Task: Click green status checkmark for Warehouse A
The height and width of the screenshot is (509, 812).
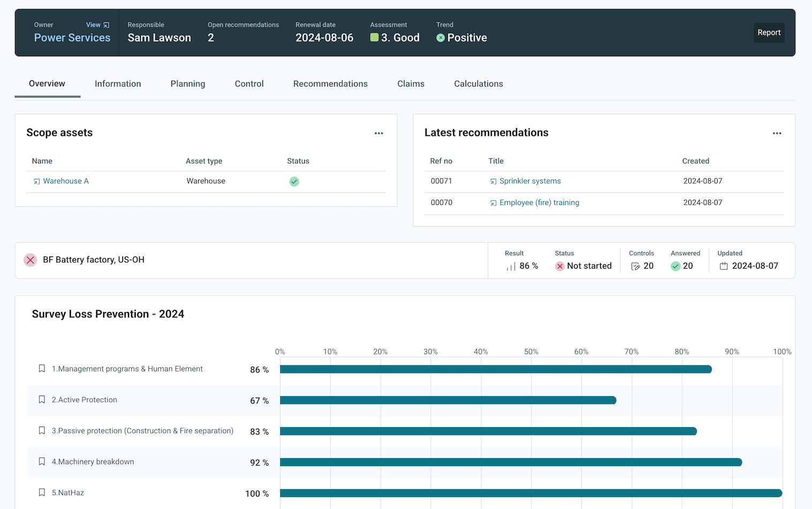Action: [294, 181]
